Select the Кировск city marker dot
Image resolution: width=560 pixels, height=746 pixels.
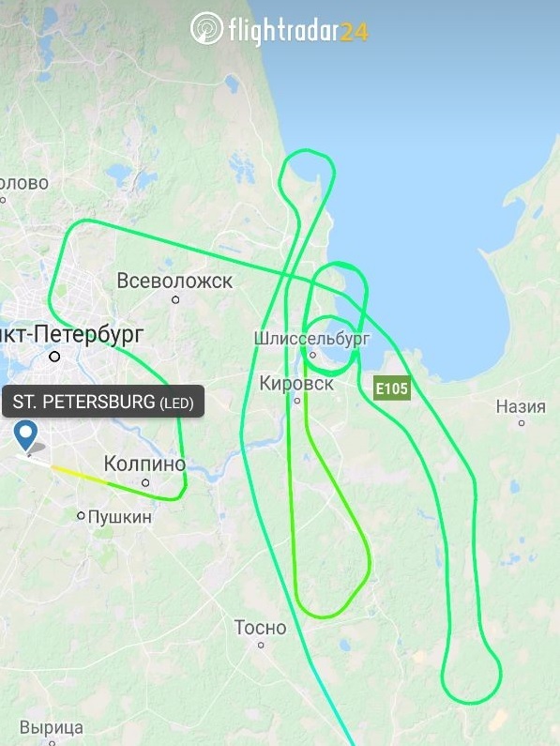(x=297, y=401)
